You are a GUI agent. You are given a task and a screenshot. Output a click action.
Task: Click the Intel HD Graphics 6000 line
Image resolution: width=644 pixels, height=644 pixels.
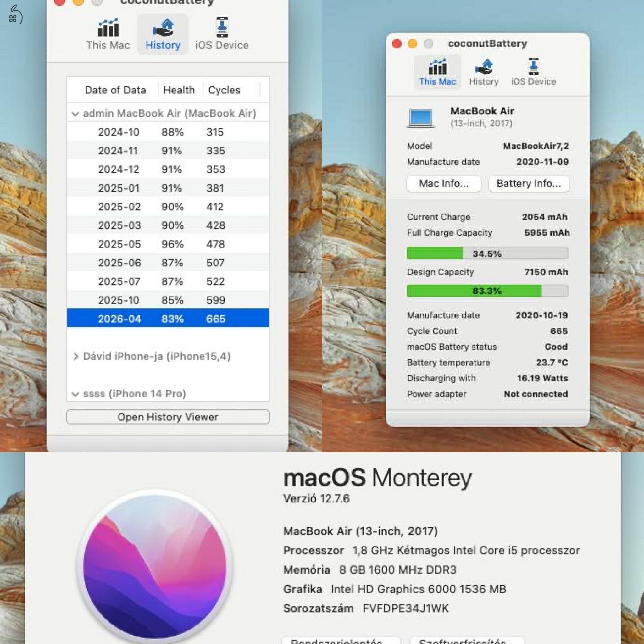point(395,589)
